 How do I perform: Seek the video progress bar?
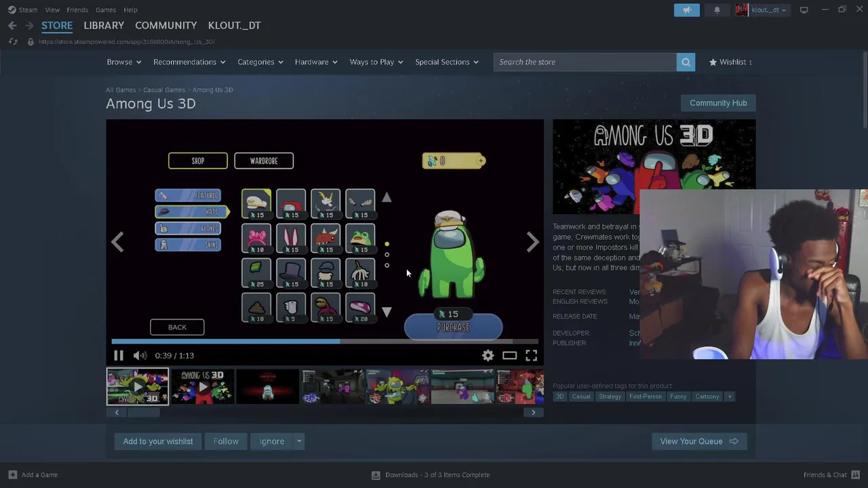[325, 341]
